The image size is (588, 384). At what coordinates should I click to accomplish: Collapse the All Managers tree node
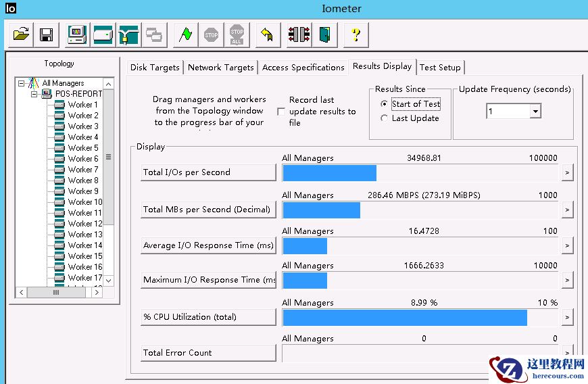[x=22, y=83]
